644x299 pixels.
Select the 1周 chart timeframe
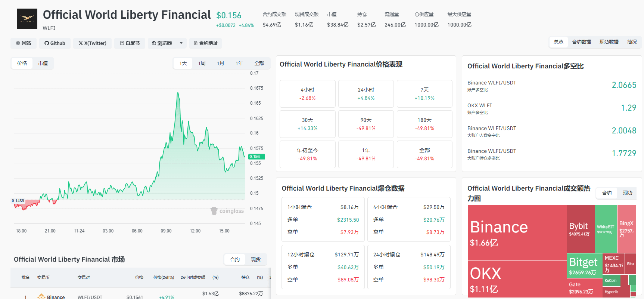tap(202, 64)
